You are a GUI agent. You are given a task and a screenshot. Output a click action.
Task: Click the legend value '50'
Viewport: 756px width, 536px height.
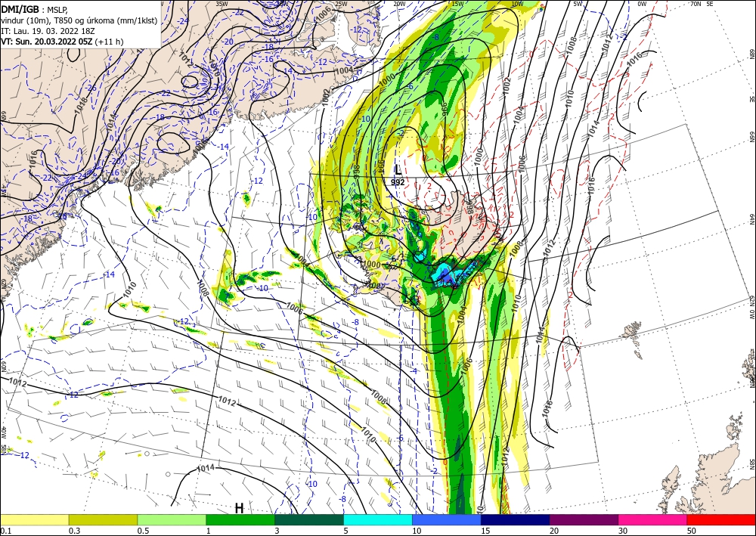(x=692, y=531)
